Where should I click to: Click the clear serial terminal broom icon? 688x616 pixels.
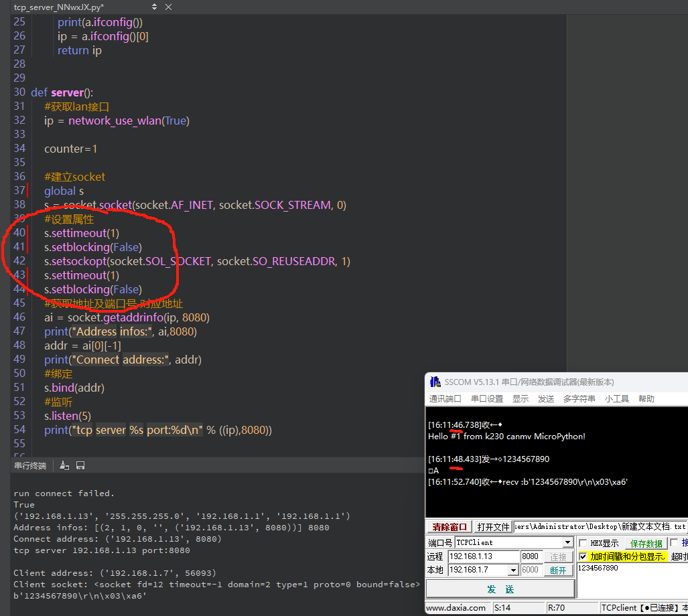tap(65, 465)
